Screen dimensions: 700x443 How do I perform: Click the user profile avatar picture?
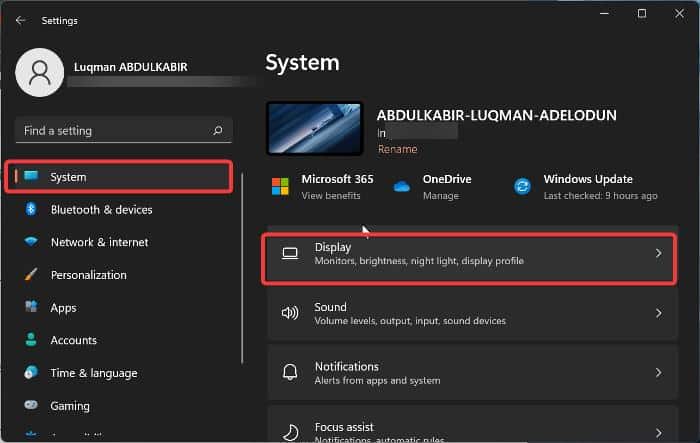pyautogui.click(x=39, y=72)
